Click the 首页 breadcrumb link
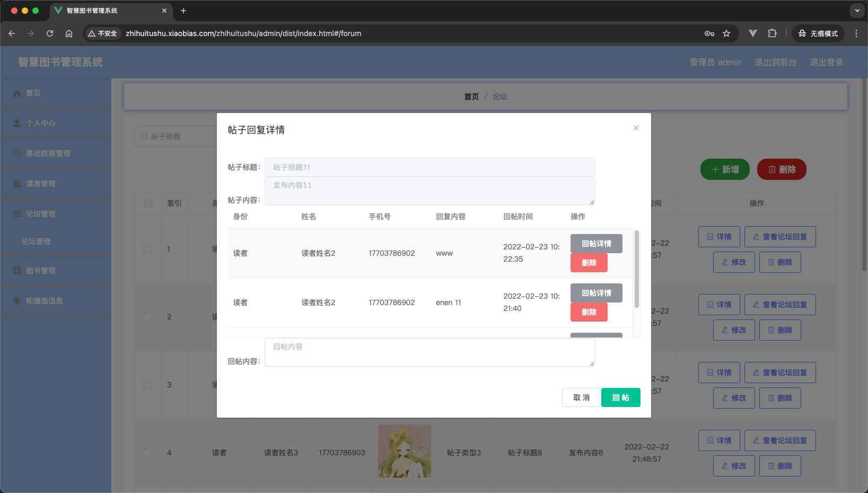 (471, 97)
